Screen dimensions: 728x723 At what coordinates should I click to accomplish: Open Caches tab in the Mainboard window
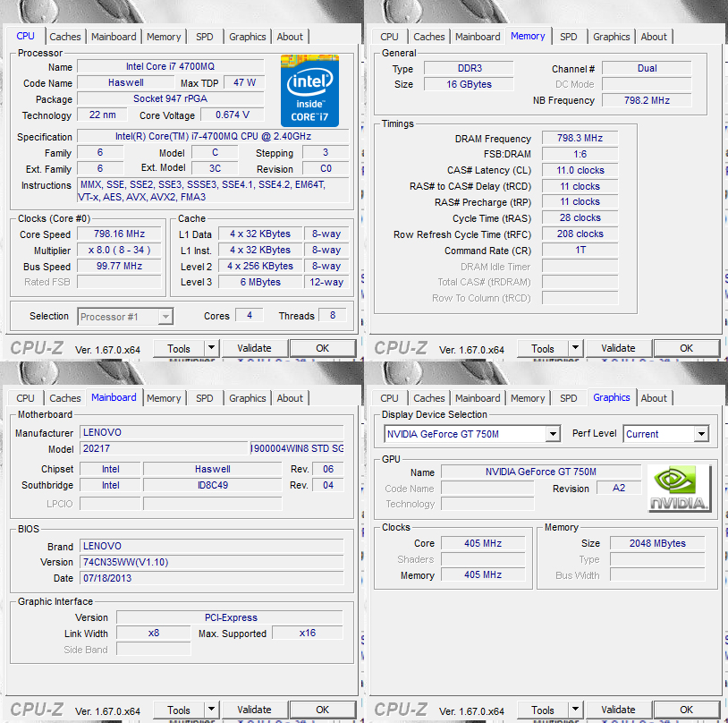coord(65,398)
